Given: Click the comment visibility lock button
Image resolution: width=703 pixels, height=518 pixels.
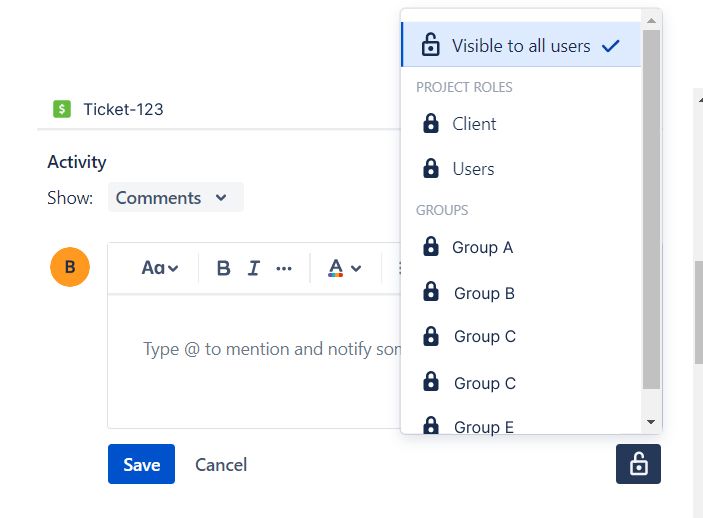Looking at the screenshot, I should coord(638,464).
